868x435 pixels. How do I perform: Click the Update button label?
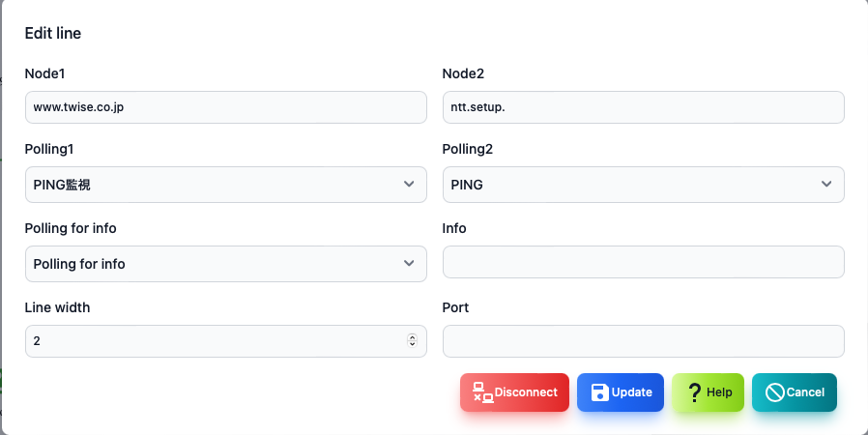(x=631, y=392)
